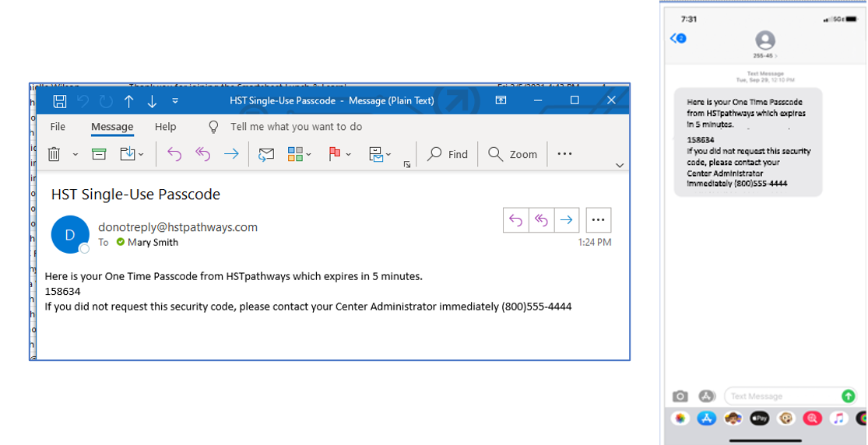Switch to the Help tab

point(165,127)
